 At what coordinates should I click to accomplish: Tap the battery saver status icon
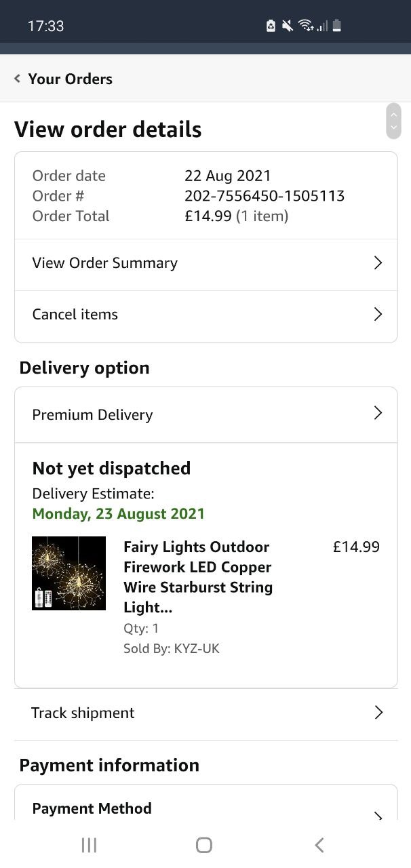[x=271, y=26]
